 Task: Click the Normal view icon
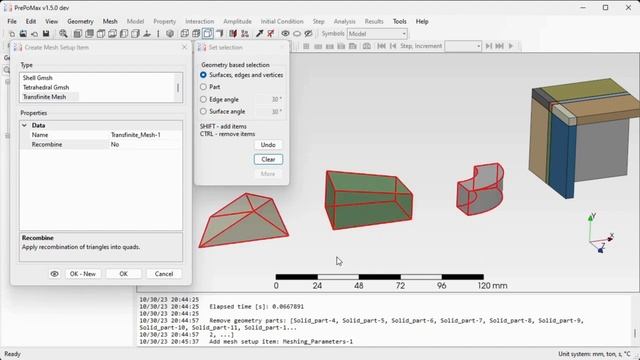tap(147, 34)
